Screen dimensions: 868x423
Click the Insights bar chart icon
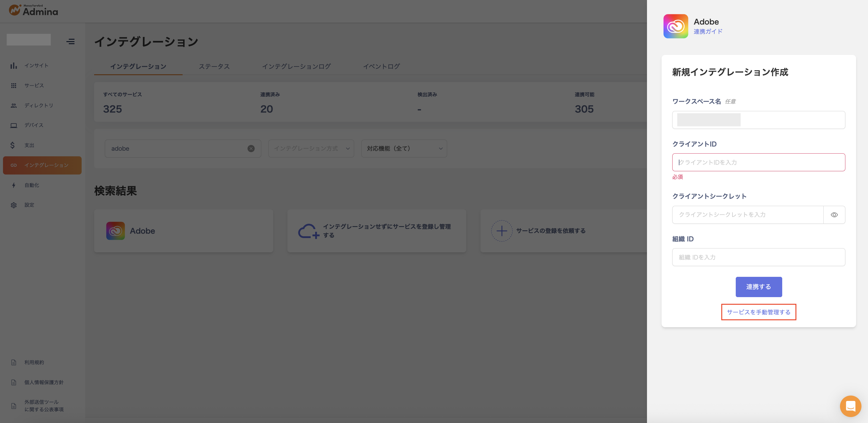pyautogui.click(x=13, y=66)
